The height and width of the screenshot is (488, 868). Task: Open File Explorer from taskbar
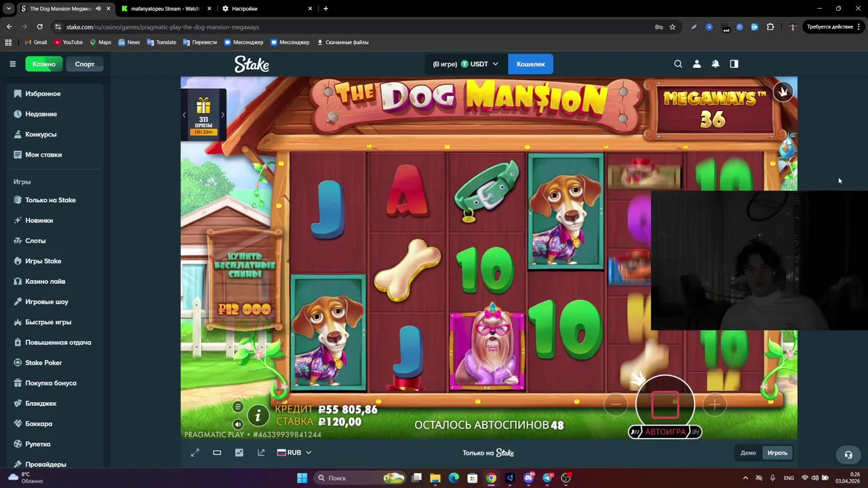coord(435,478)
